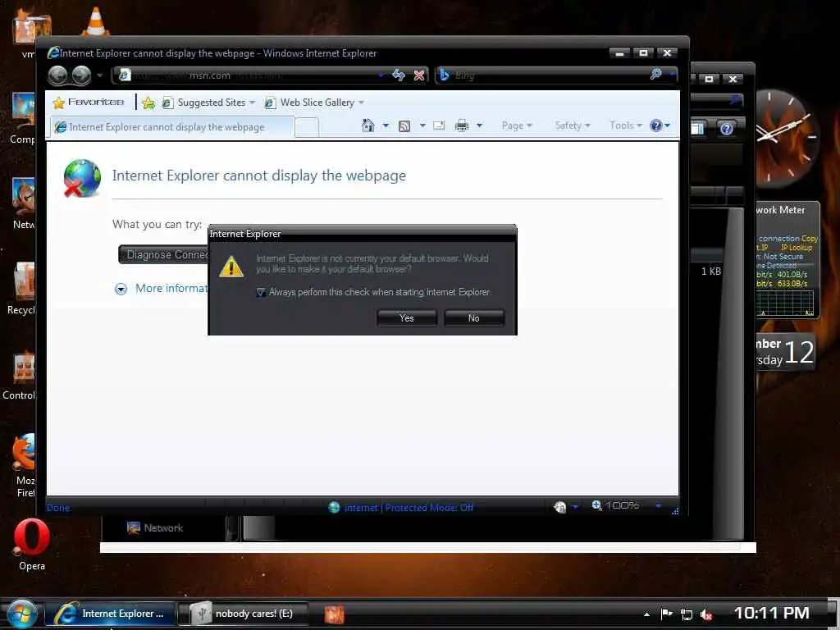Click the Help question mark icon
This screenshot has height=630, width=840.
655,126
